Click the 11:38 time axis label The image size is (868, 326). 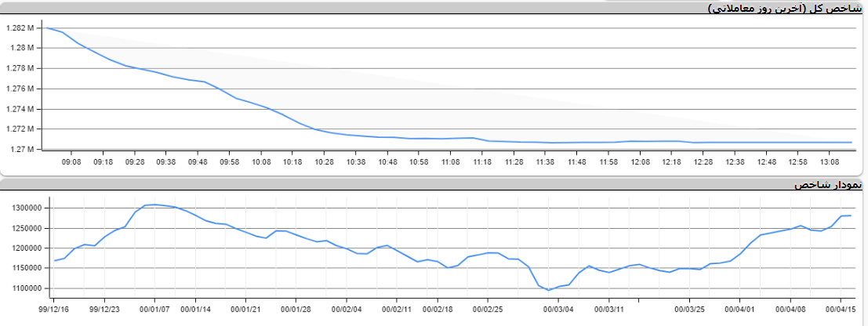[x=546, y=161]
